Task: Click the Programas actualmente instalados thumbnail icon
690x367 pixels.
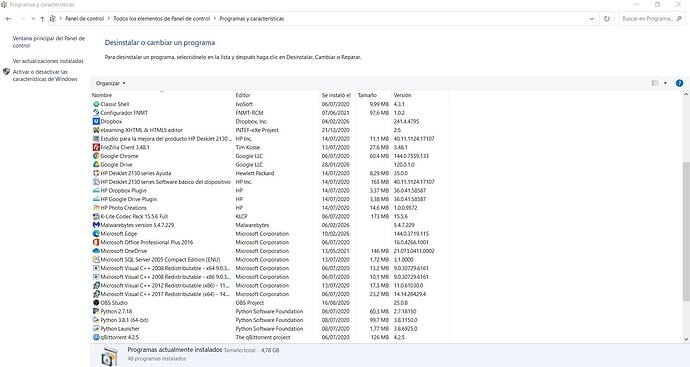Action: coord(109,356)
